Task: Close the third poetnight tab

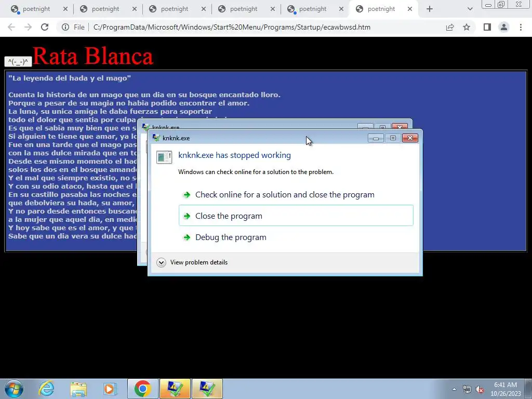Action: [204, 9]
